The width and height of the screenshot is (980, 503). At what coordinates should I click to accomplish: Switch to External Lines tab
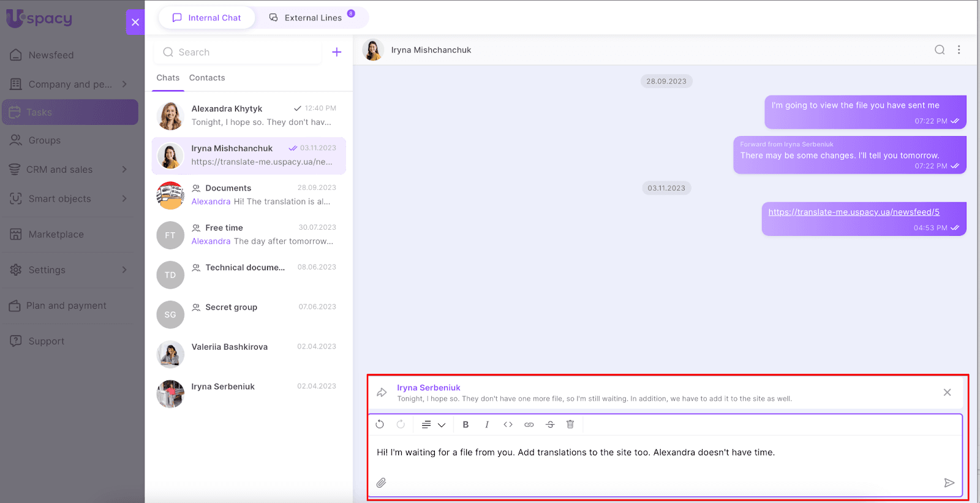pos(312,18)
